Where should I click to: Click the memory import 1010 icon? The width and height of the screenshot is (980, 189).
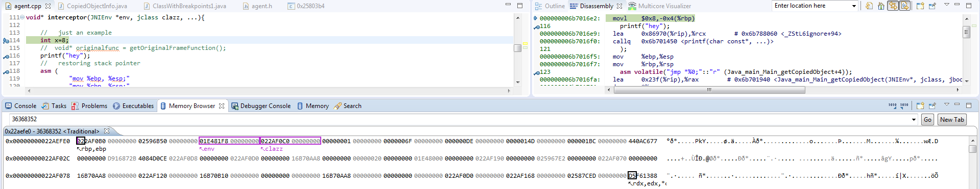pyautogui.click(x=892, y=105)
